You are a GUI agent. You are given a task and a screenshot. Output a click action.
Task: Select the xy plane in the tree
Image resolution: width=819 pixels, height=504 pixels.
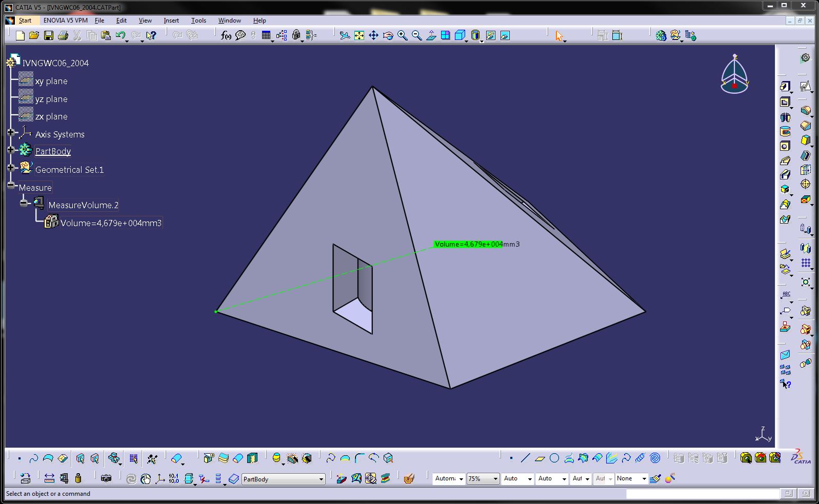[51, 81]
